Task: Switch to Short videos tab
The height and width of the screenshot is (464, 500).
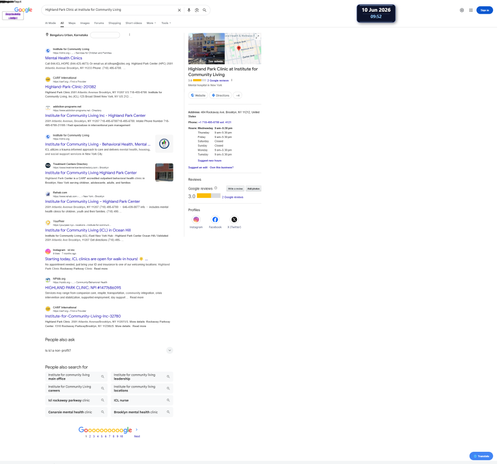Action: tap(134, 23)
